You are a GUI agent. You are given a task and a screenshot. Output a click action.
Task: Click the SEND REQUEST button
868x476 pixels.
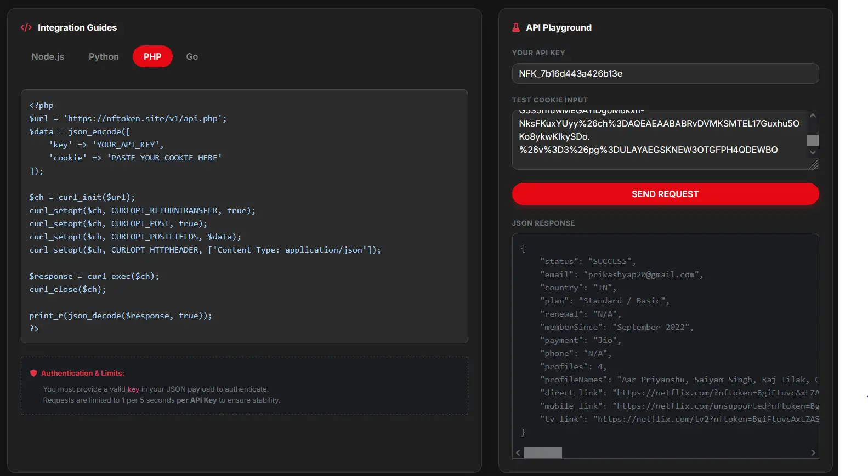click(x=665, y=194)
